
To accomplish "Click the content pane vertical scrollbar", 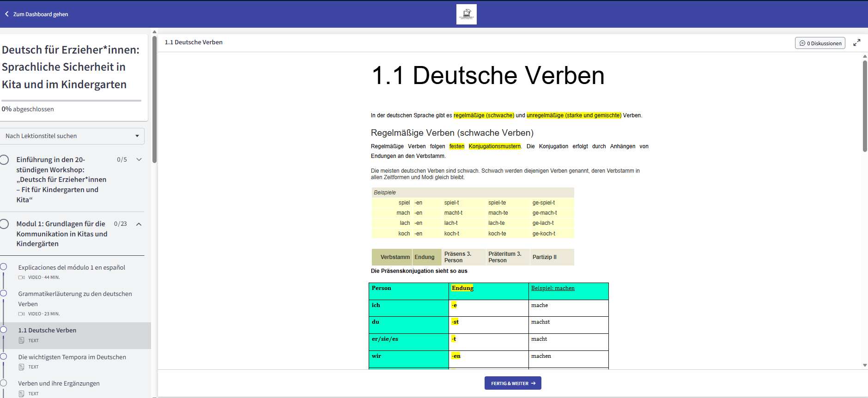I will point(865,106).
